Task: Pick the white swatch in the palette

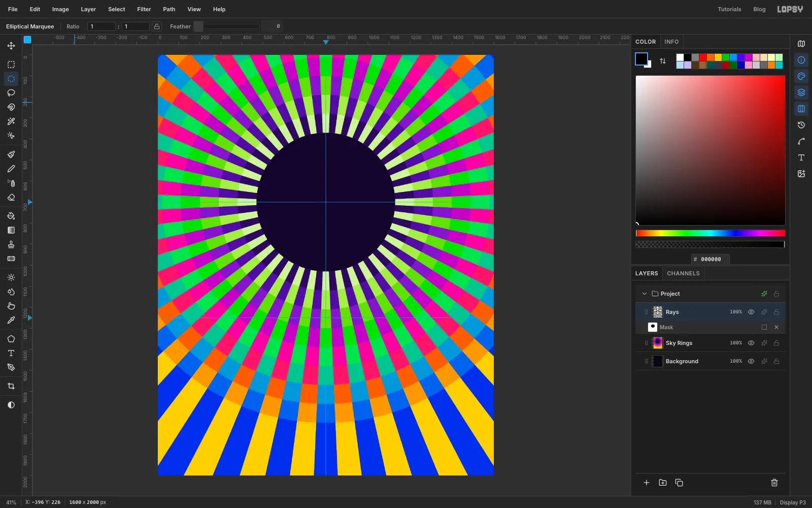Action: pyautogui.click(x=680, y=57)
